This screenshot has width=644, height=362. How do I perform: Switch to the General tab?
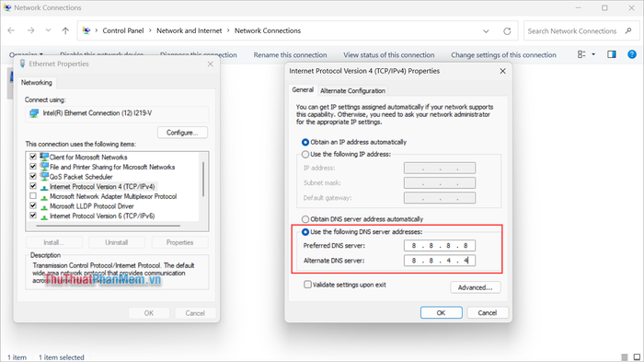tap(303, 89)
